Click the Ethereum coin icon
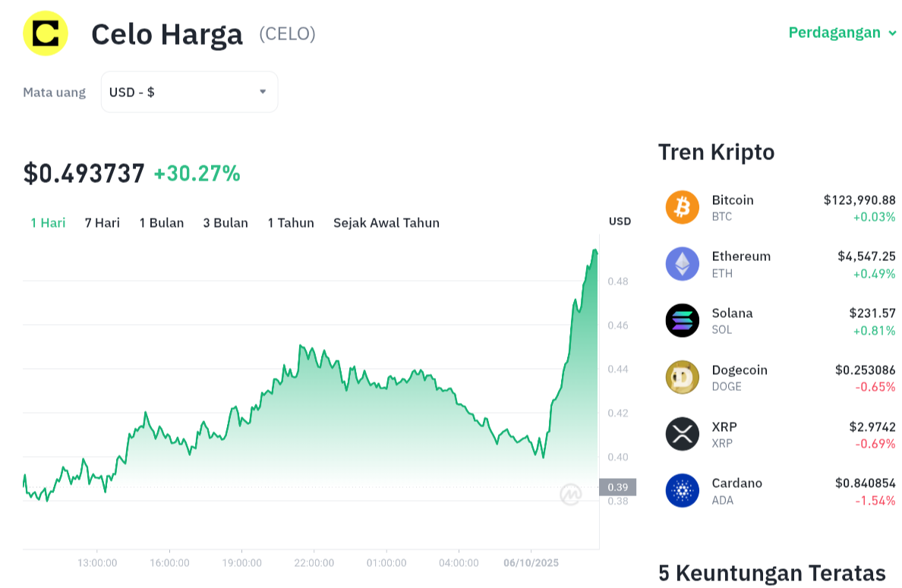 [x=682, y=264]
